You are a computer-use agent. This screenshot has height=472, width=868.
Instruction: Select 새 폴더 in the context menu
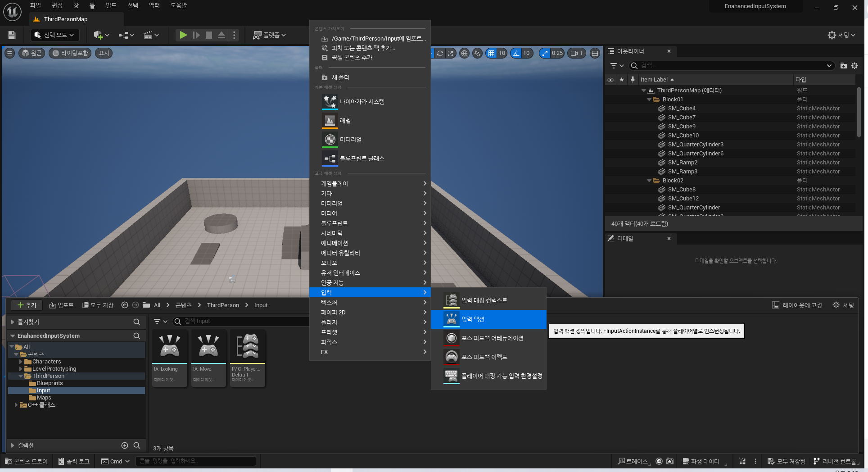370,77
